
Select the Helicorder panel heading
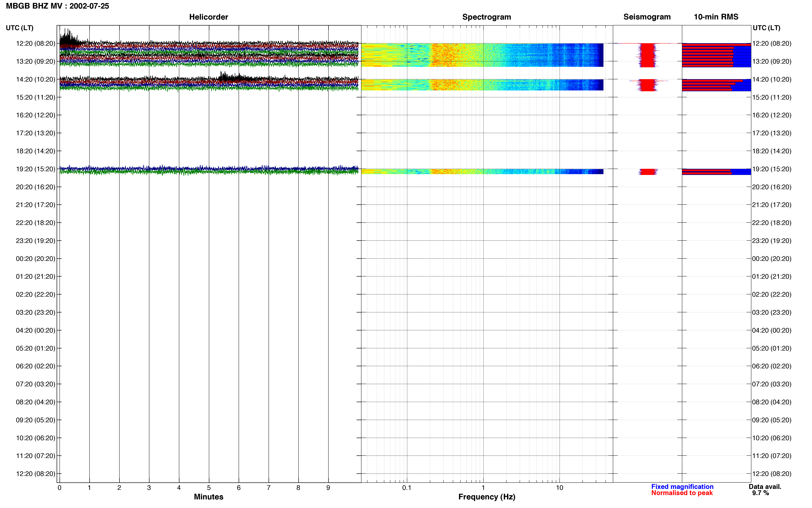(209, 17)
